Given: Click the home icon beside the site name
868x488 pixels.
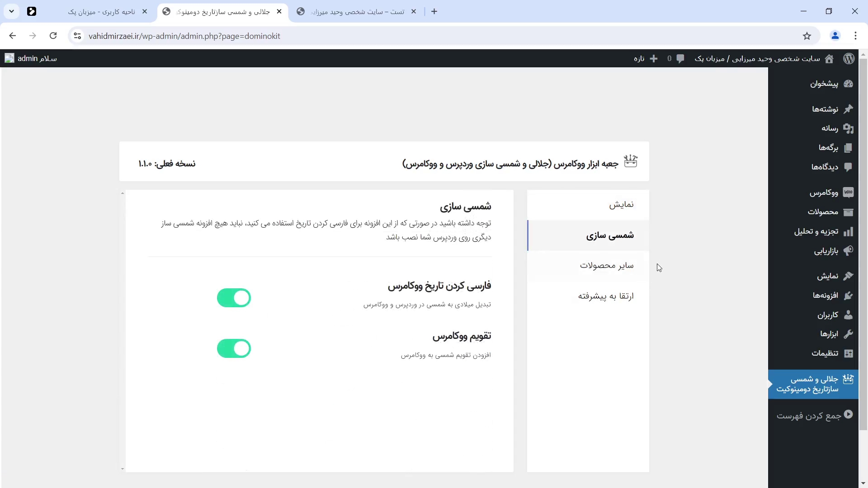Looking at the screenshot, I should coord(829,59).
